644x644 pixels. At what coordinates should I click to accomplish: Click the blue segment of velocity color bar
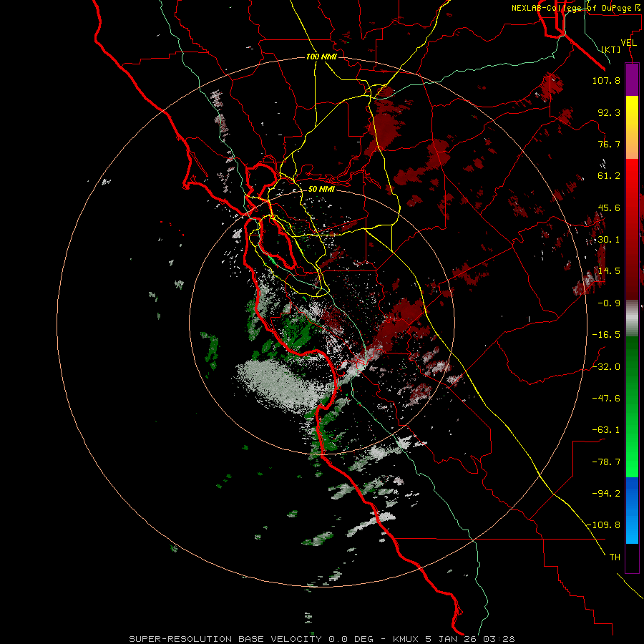pos(632,510)
